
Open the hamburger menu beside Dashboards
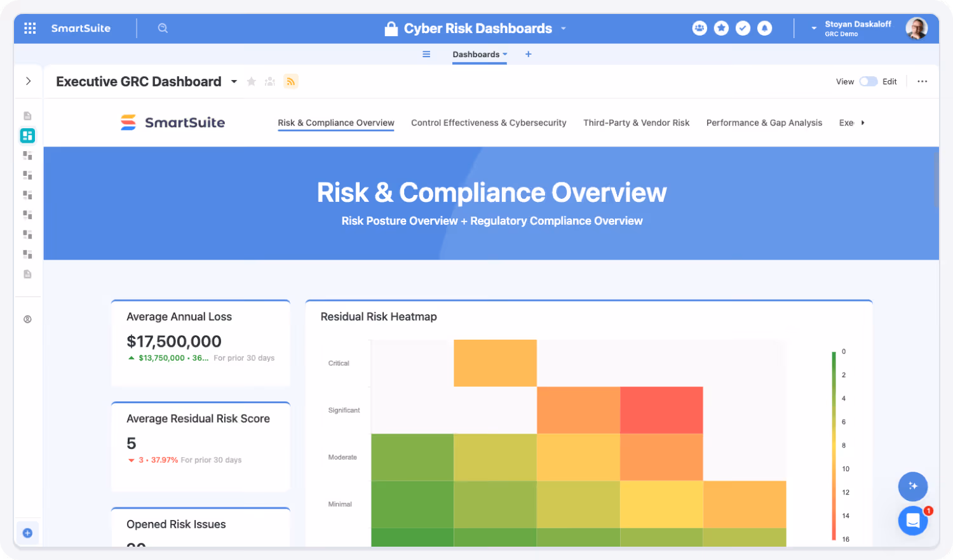coord(426,54)
